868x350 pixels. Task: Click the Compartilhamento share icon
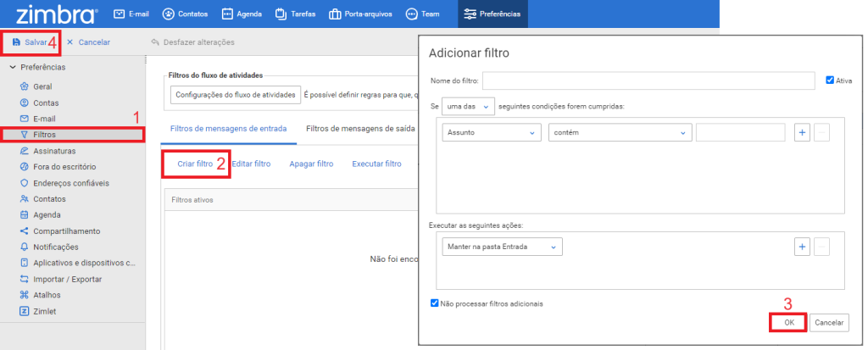pyautogui.click(x=24, y=231)
